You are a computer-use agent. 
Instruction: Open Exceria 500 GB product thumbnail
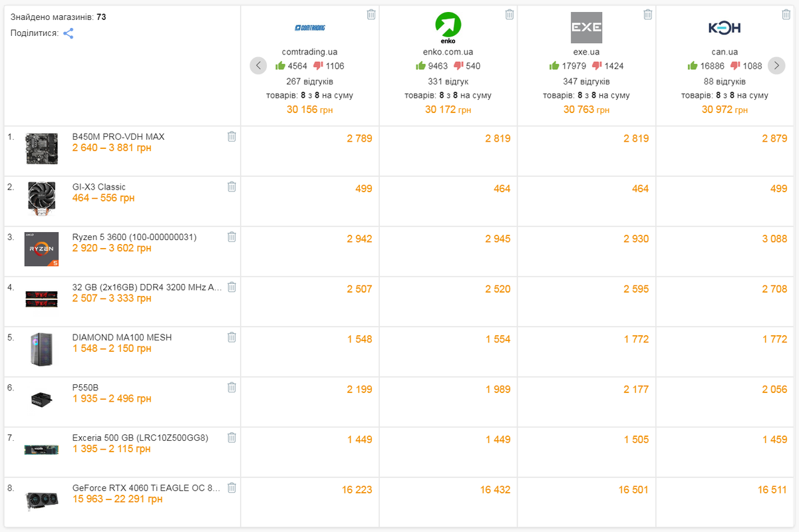coord(41,450)
